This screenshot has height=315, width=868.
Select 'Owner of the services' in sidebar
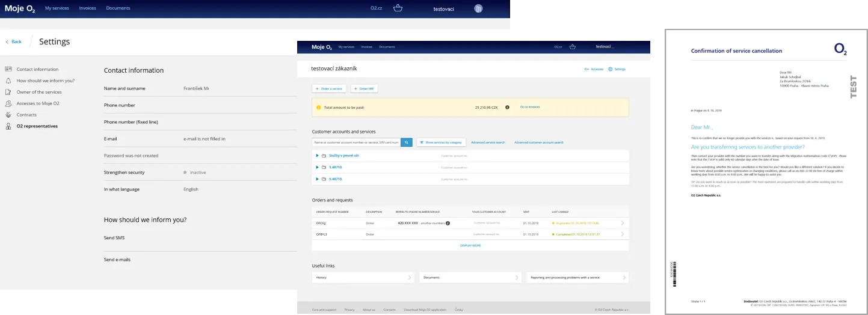click(39, 92)
